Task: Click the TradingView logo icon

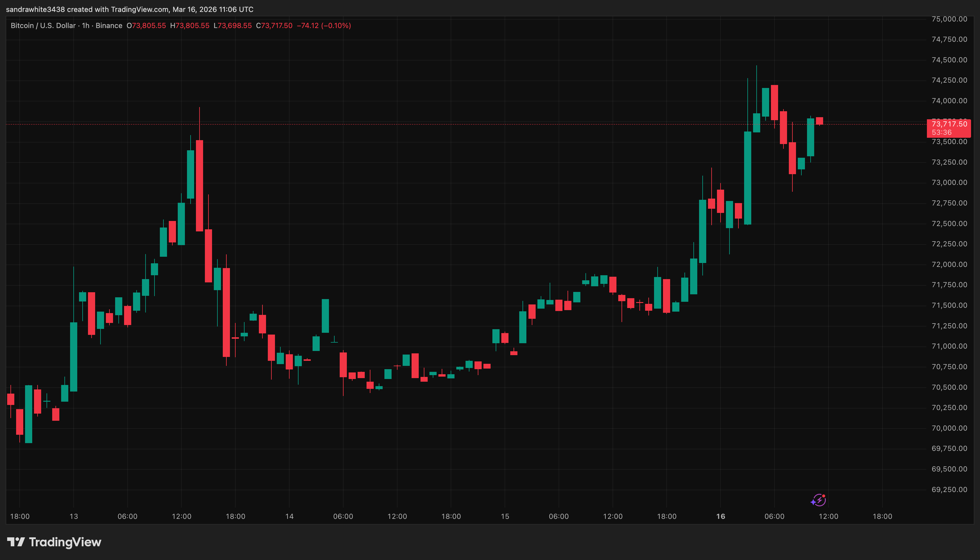Action: (16, 542)
